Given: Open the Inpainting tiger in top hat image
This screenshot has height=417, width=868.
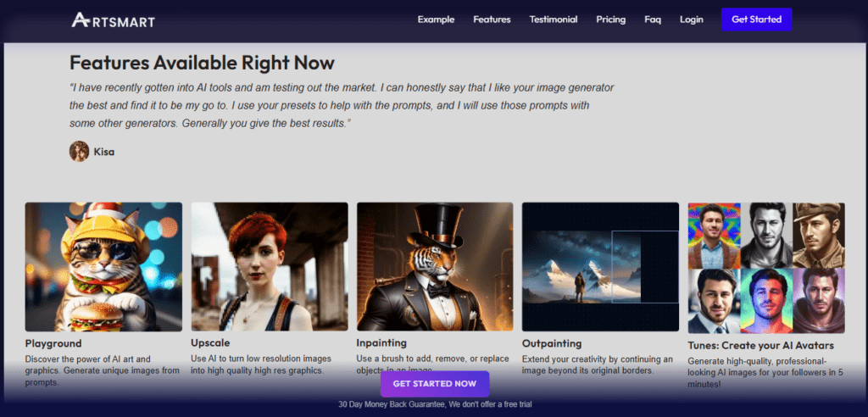Looking at the screenshot, I should click(435, 267).
